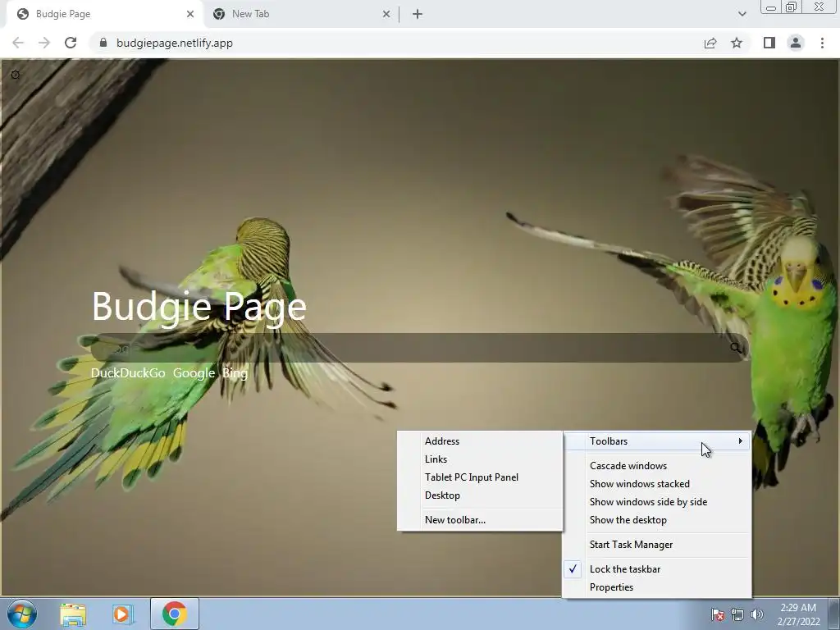Viewport: 840px width, 630px height.
Task: Reload the Budgie Page
Action: (x=71, y=43)
